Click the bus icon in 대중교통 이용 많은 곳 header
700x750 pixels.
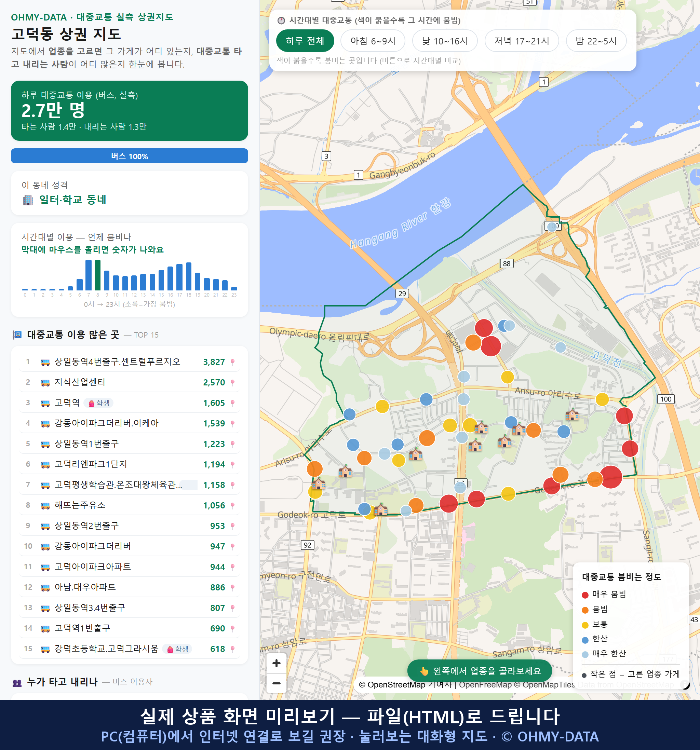(x=17, y=335)
